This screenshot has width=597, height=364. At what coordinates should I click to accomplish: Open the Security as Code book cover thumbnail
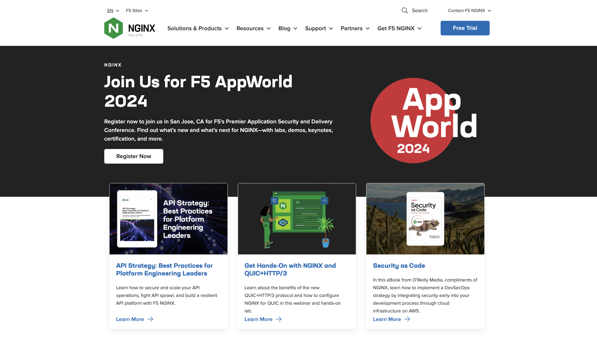coord(425,219)
